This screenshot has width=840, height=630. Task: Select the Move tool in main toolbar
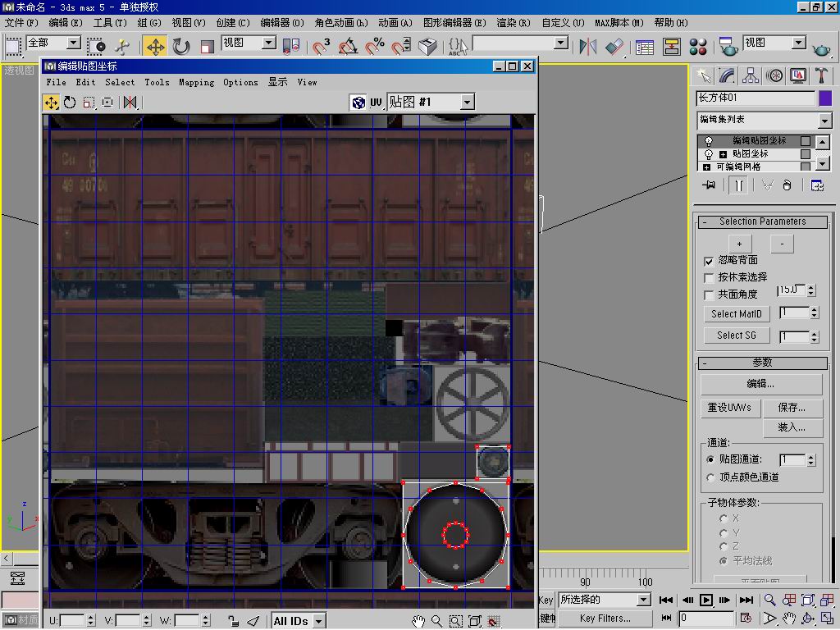pos(155,46)
